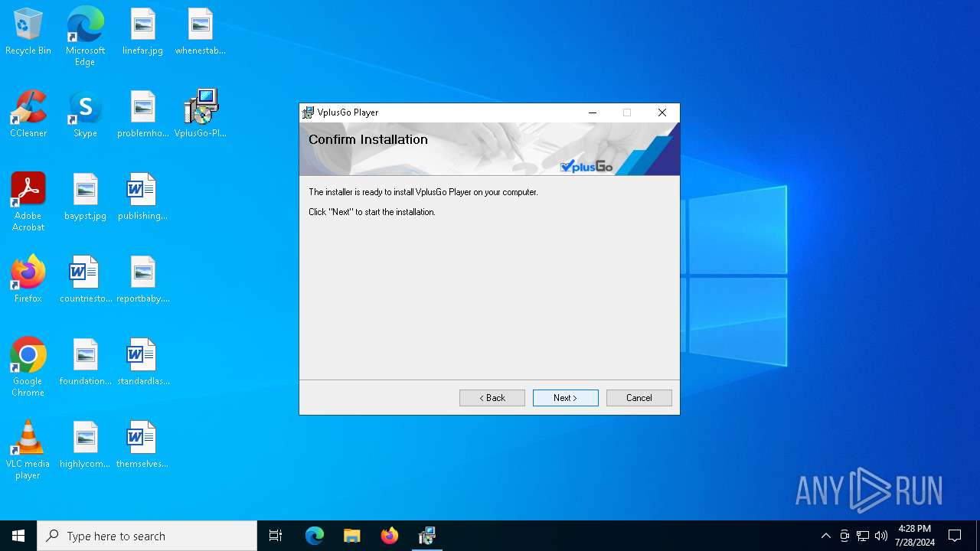Select the Microsoft Edge desktop shortcut

[85, 37]
